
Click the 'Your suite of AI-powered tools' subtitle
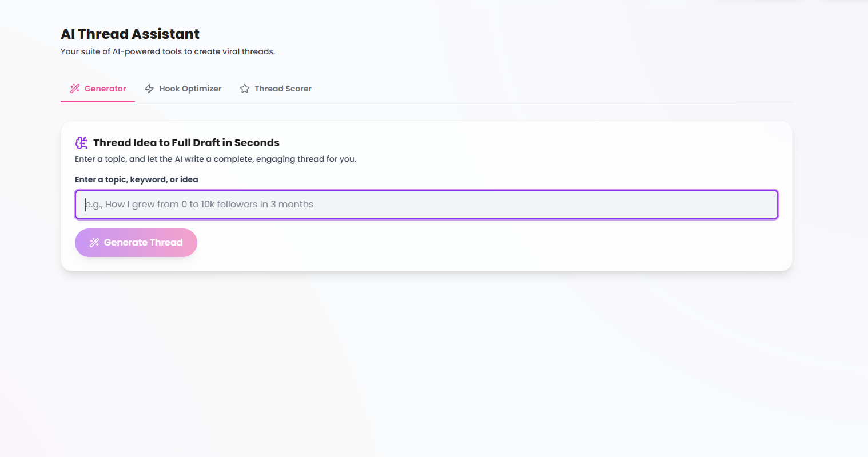168,51
